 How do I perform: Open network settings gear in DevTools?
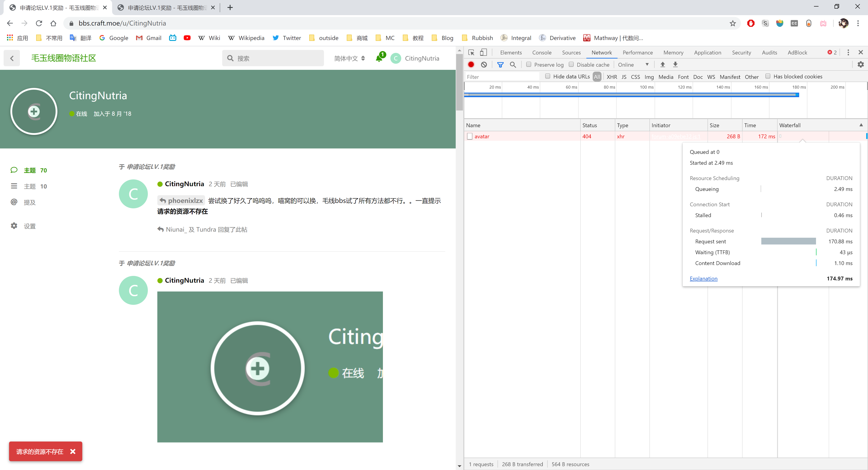click(860, 64)
